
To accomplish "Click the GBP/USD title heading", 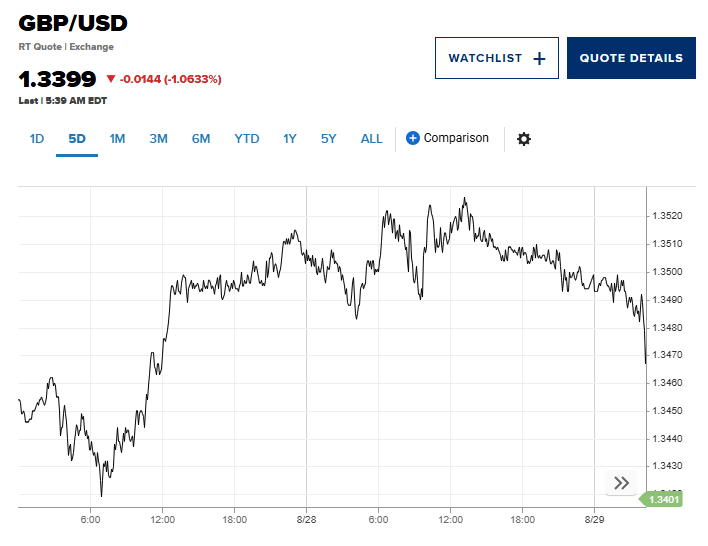I will 73,23.
